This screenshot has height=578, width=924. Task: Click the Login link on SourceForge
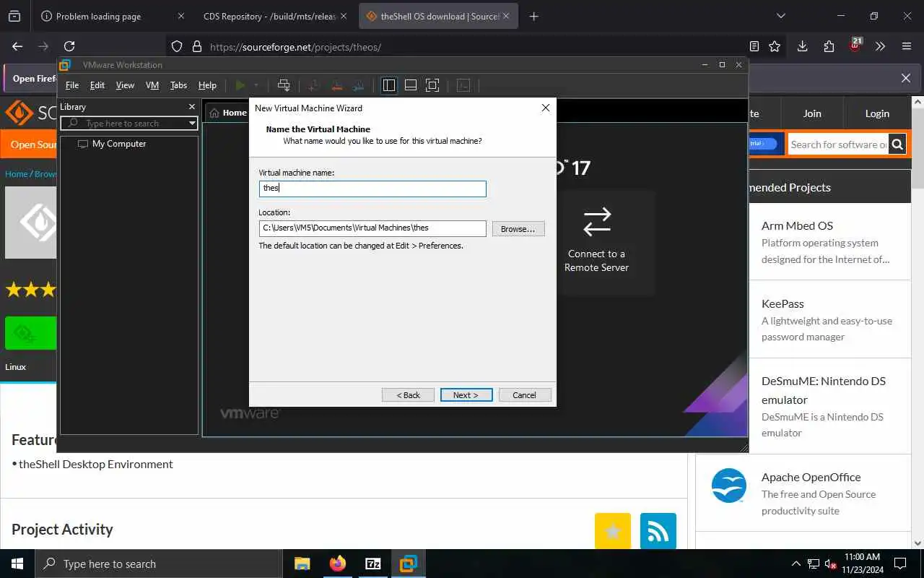pos(877,113)
